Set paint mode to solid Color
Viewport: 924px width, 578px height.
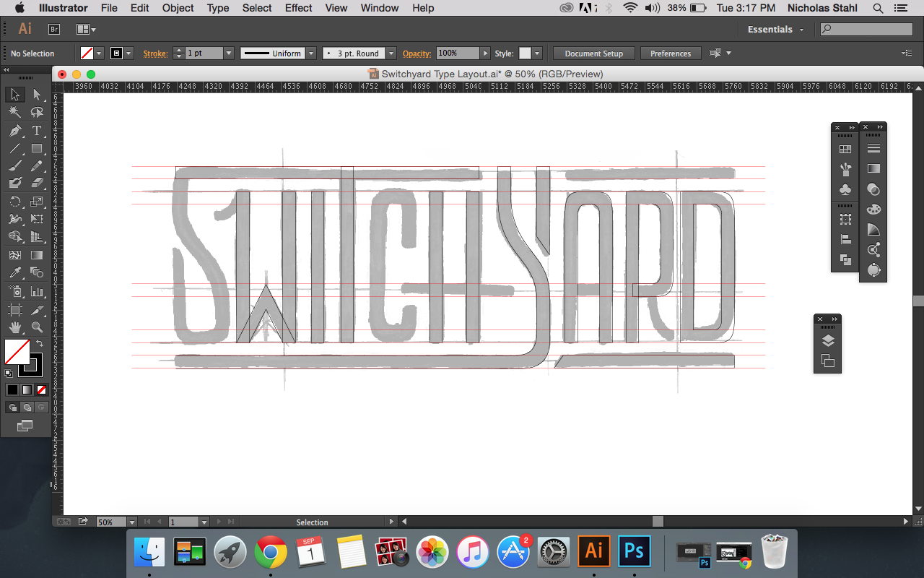12,389
